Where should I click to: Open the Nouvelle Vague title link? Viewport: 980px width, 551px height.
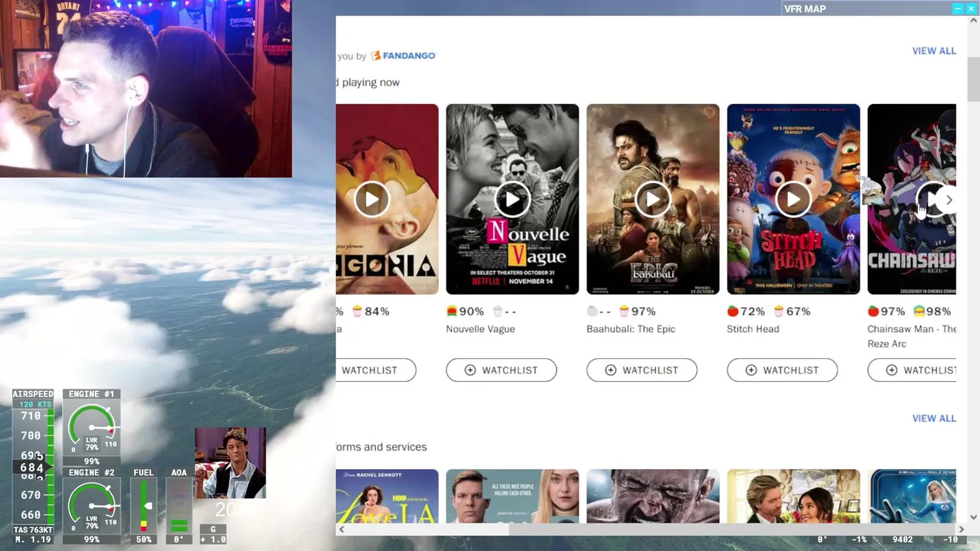(x=481, y=329)
